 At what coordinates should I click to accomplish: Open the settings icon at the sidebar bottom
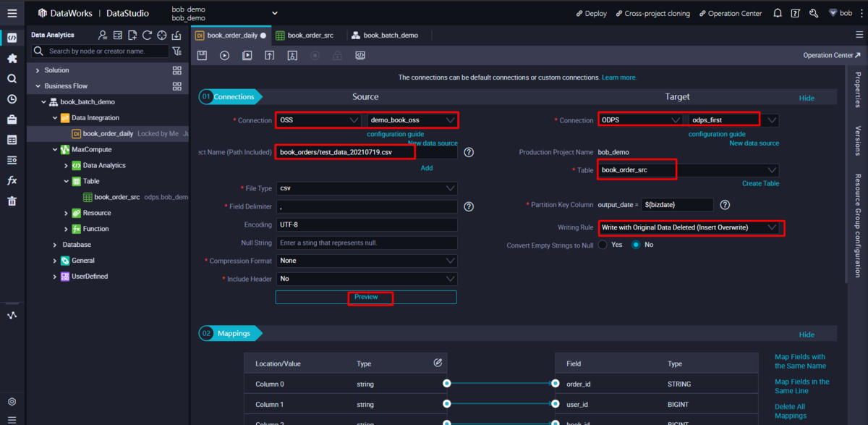(x=12, y=401)
